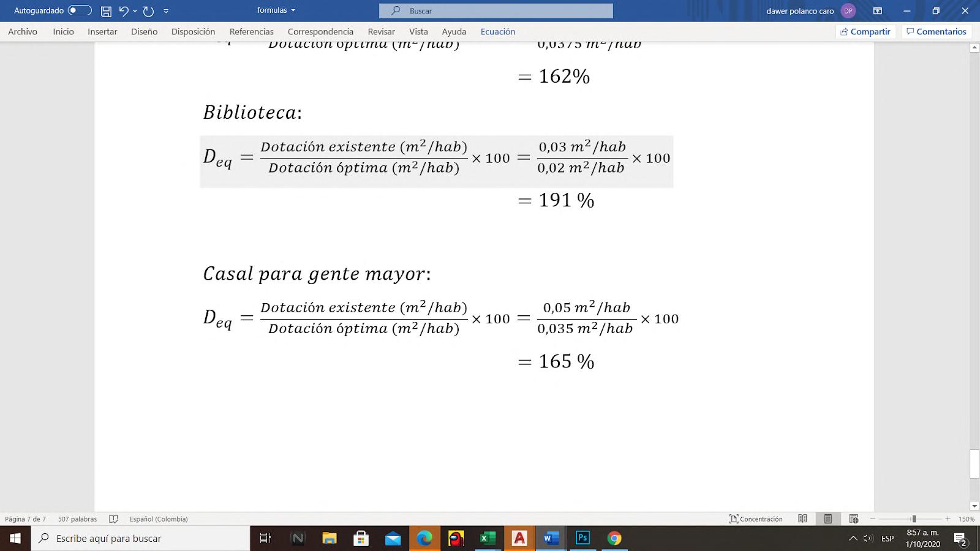Switch to the Correspondencia tab
This screenshot has width=980, height=551.
(320, 32)
